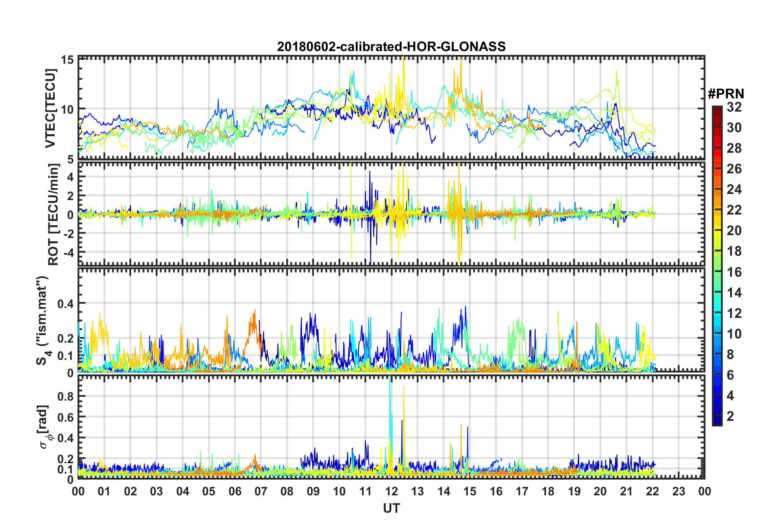Click the "0" tick on ROT y-axis

point(70,214)
